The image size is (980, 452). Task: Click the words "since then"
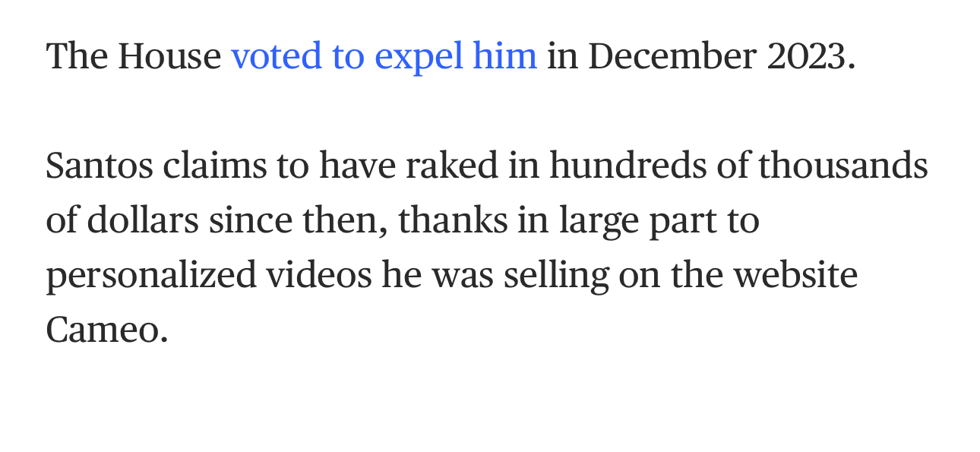coord(296,220)
